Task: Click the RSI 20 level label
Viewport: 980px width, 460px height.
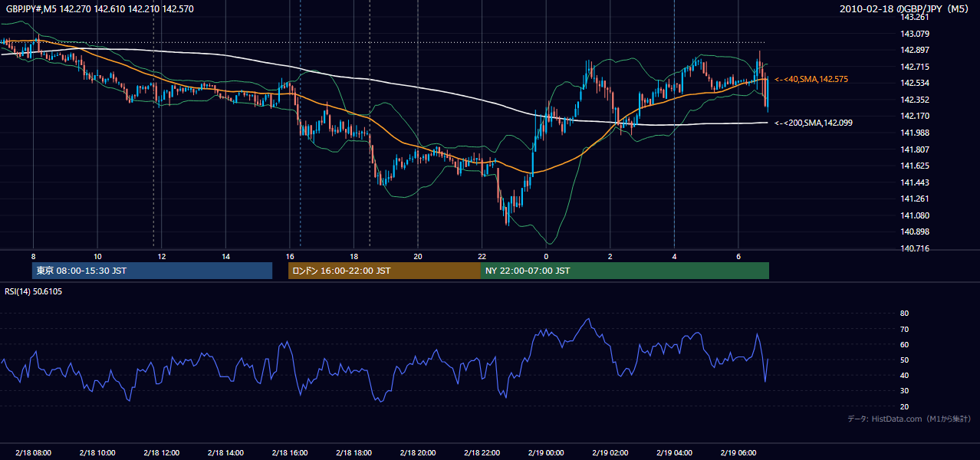Action: pos(904,406)
